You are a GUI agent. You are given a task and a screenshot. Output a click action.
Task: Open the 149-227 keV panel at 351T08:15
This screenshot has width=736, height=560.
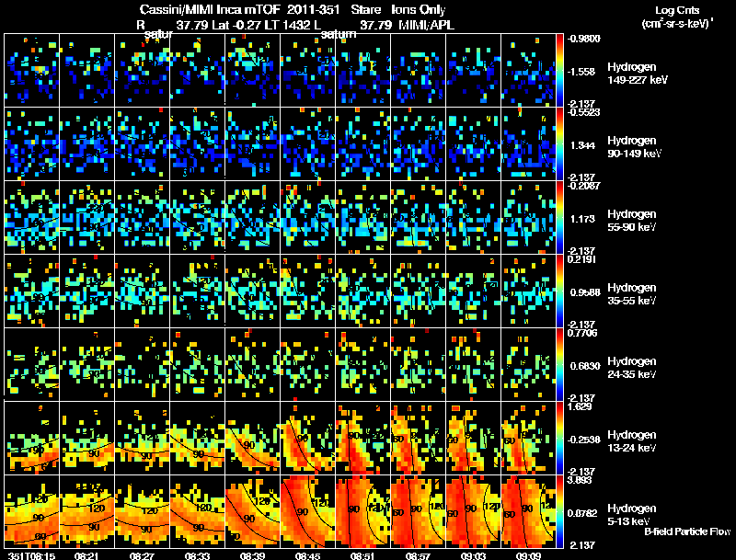31,71
